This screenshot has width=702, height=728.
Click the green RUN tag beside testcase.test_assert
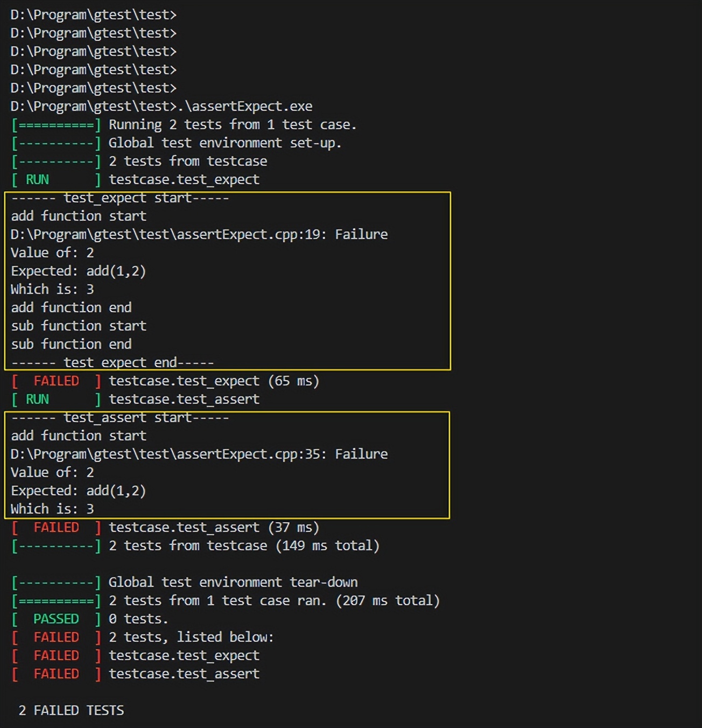(37, 400)
